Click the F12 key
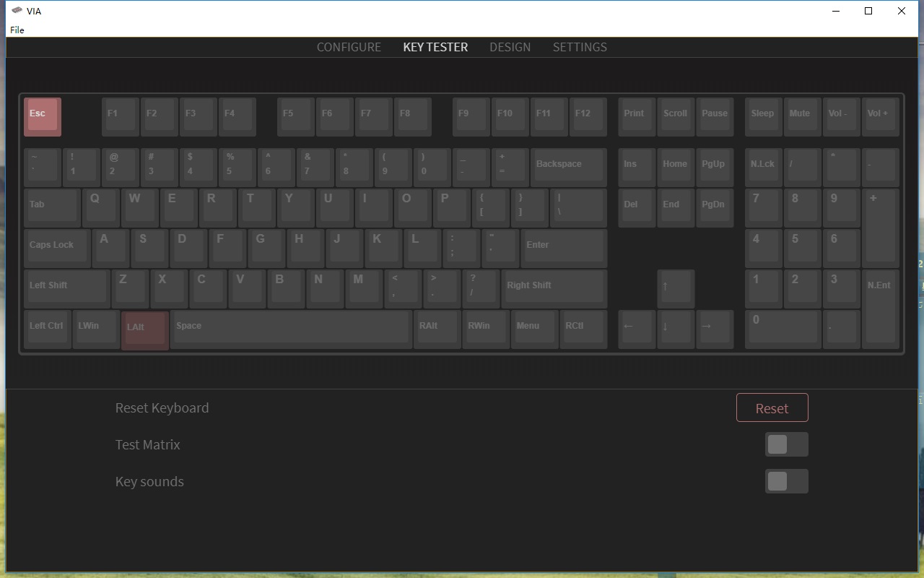924x578 pixels. point(588,117)
